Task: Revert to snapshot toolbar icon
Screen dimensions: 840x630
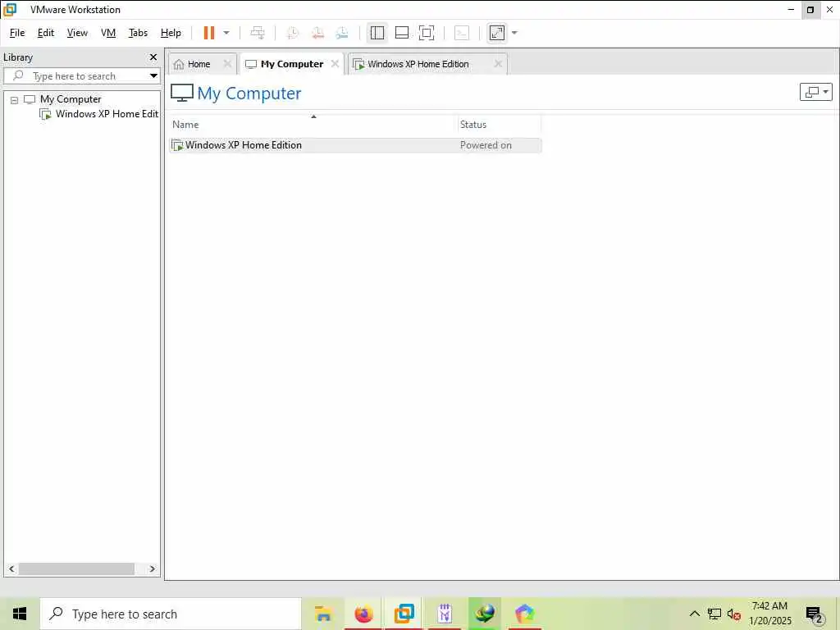Action: click(317, 33)
